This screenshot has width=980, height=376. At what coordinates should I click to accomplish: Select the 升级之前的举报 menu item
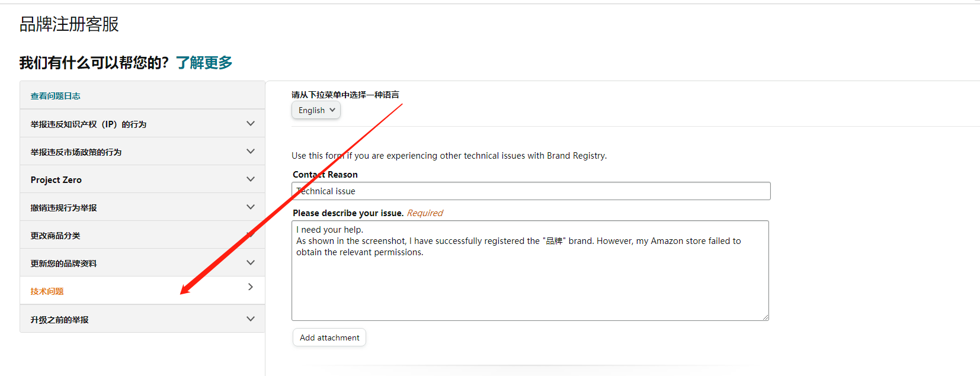coord(142,319)
